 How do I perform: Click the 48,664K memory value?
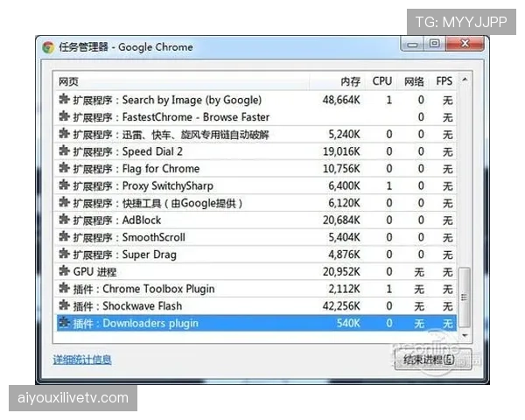click(x=341, y=100)
